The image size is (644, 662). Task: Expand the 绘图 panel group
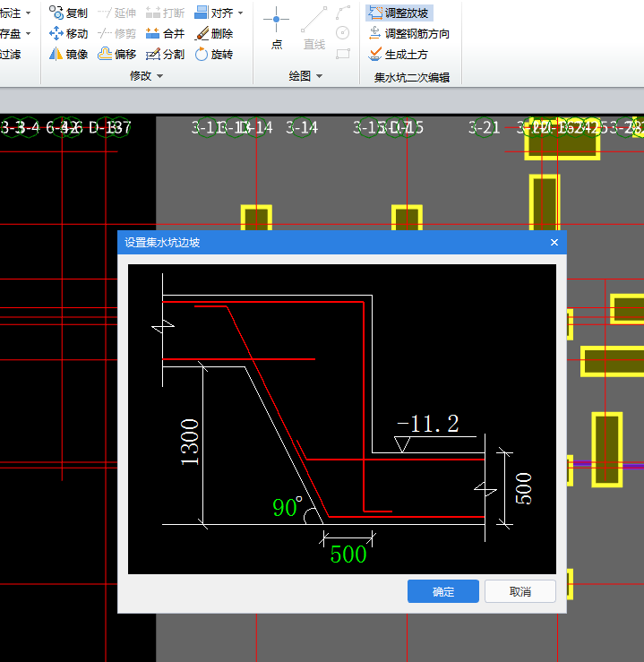[305, 77]
